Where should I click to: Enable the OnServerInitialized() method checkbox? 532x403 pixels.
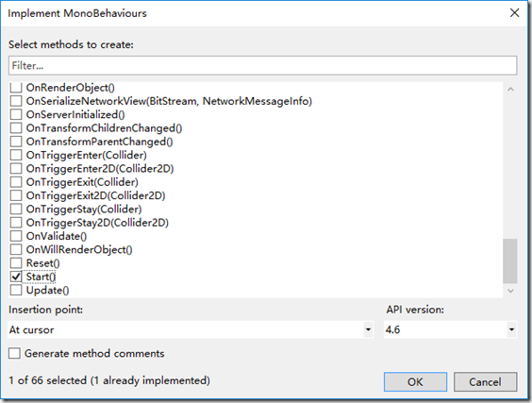(16, 115)
